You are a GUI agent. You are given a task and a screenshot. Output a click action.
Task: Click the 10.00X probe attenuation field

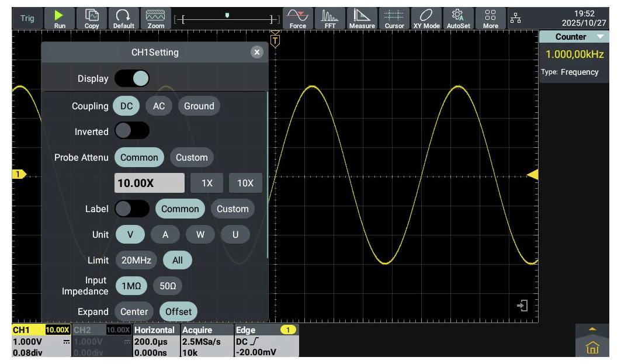coord(150,183)
